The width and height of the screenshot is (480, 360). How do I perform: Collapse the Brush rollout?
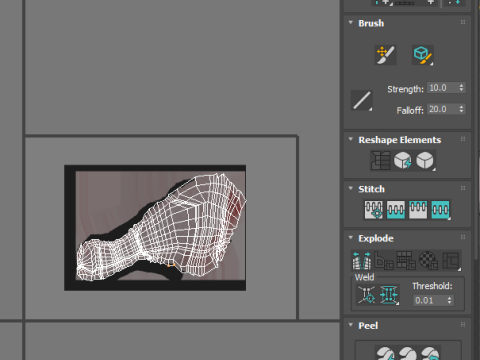pyautogui.click(x=351, y=23)
